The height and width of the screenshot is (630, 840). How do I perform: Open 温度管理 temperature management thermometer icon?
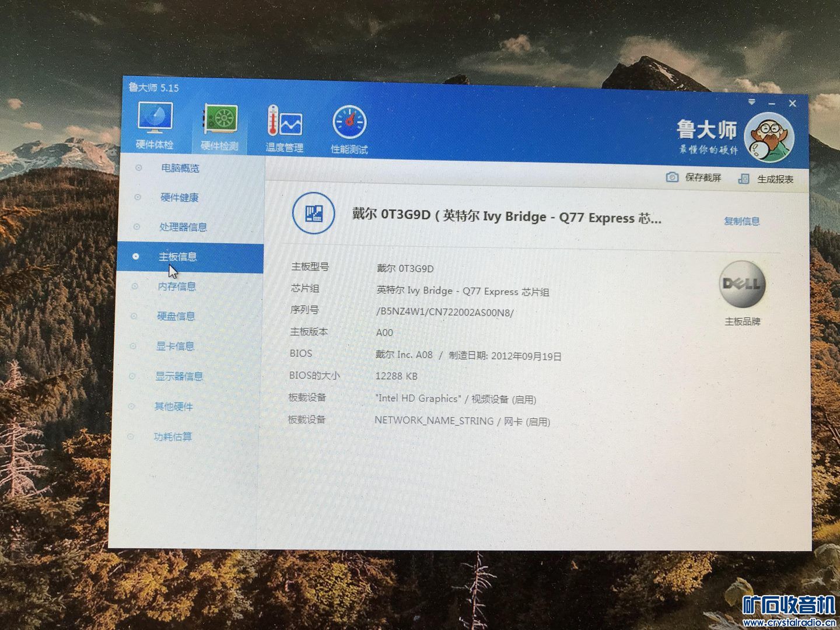pos(284,128)
